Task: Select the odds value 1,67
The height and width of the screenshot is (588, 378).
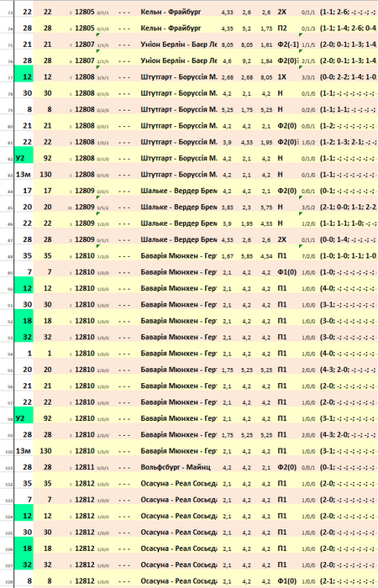Action: click(x=228, y=256)
